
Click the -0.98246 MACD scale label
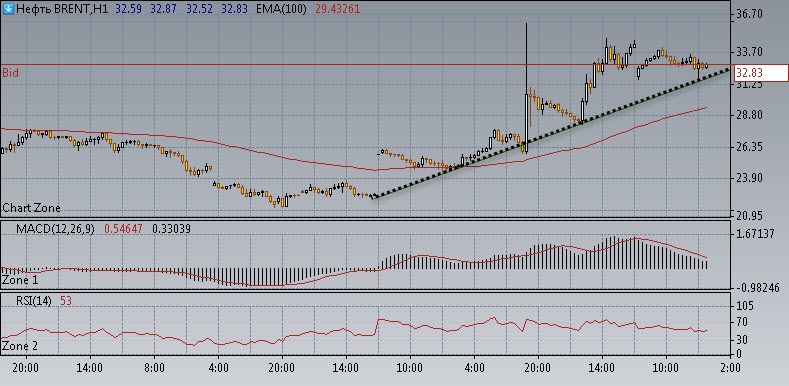tap(757, 287)
